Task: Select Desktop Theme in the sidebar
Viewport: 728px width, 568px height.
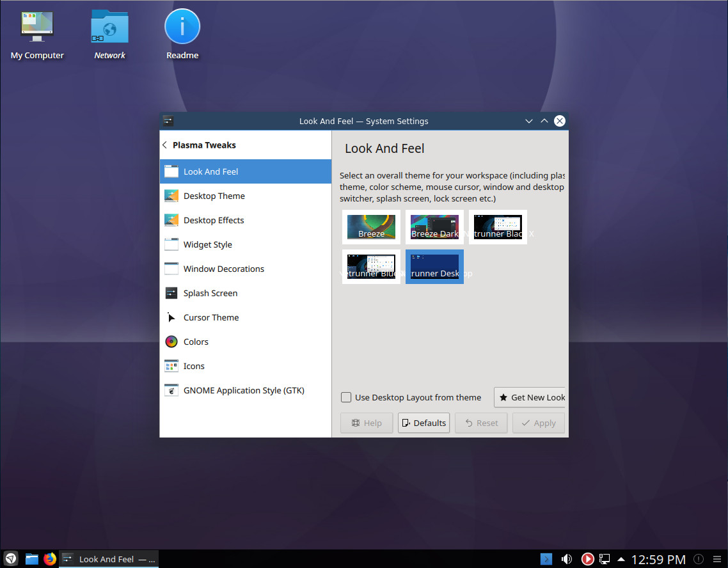Action: click(245, 196)
